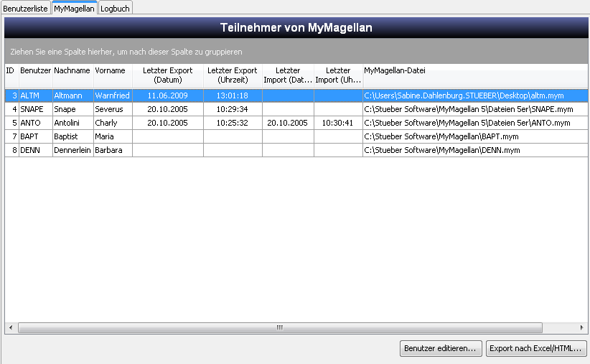This screenshot has width=590, height=364.
Task: Click the left scroll arrow
Action: [x=11, y=327]
